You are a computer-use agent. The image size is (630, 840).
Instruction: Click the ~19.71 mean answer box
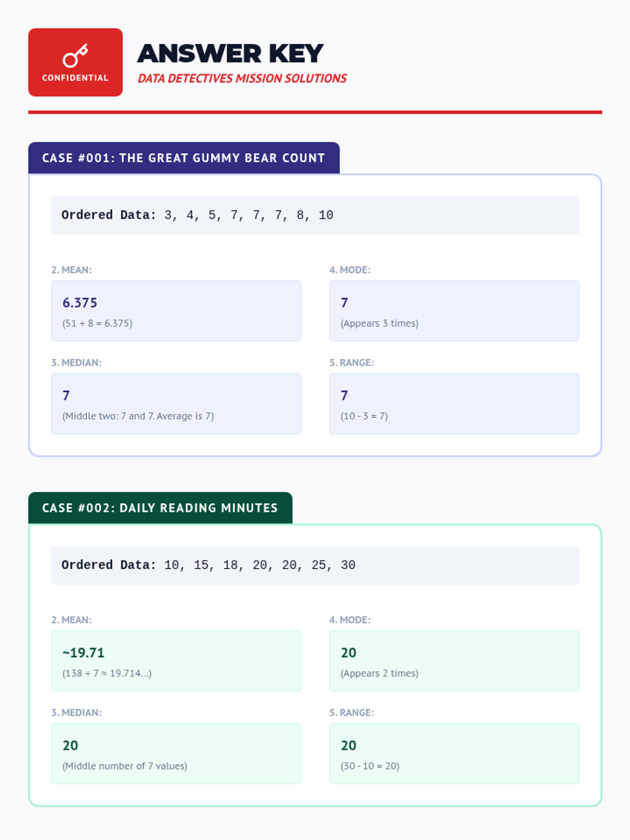click(x=176, y=661)
